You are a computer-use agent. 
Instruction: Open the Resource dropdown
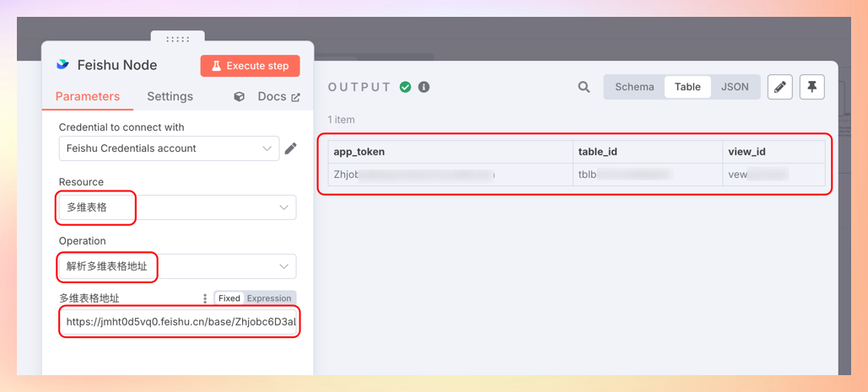178,207
